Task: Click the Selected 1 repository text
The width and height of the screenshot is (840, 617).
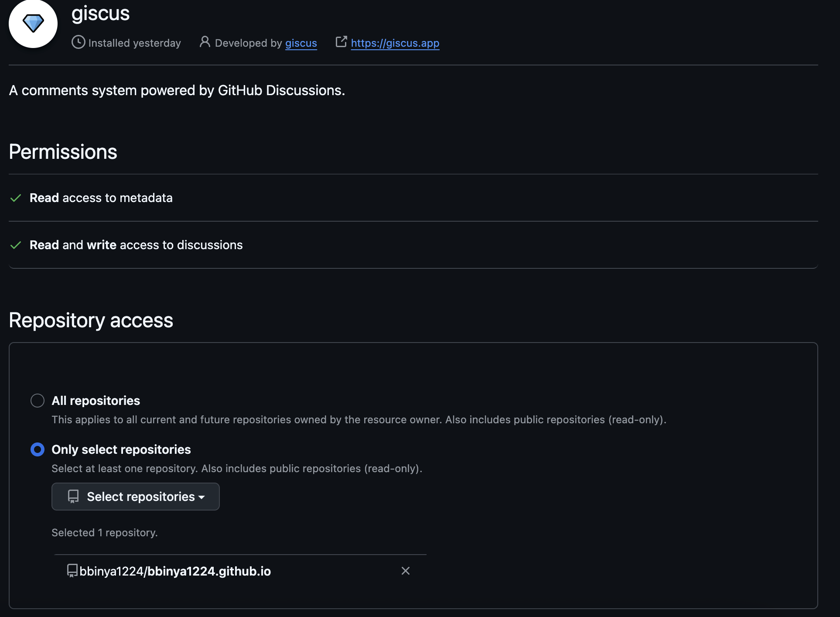Action: (x=104, y=532)
